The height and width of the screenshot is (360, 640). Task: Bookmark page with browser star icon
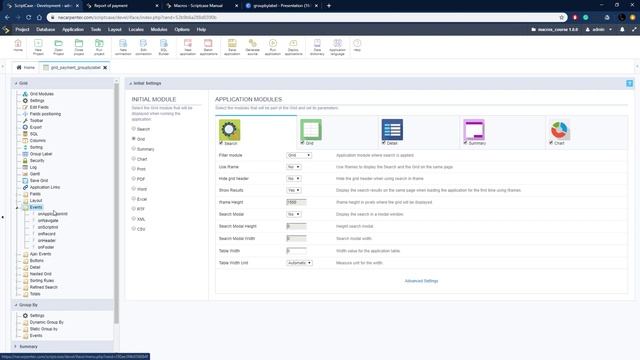tap(562, 18)
